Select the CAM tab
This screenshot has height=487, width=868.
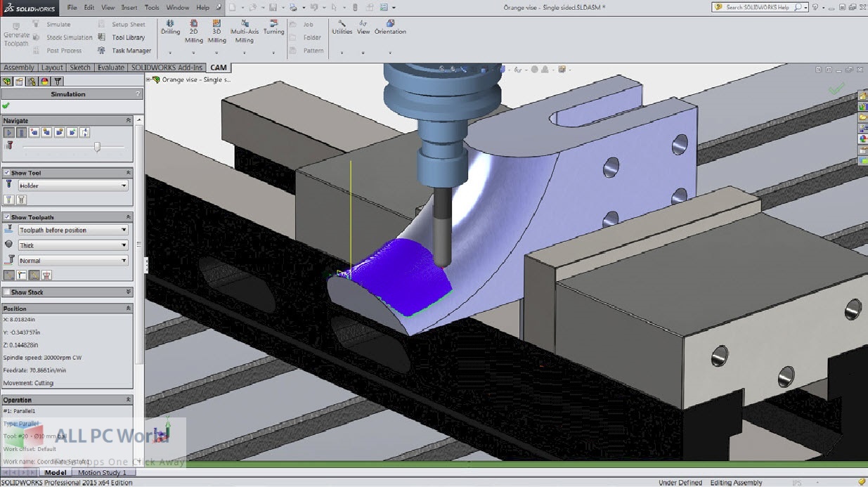tap(219, 67)
